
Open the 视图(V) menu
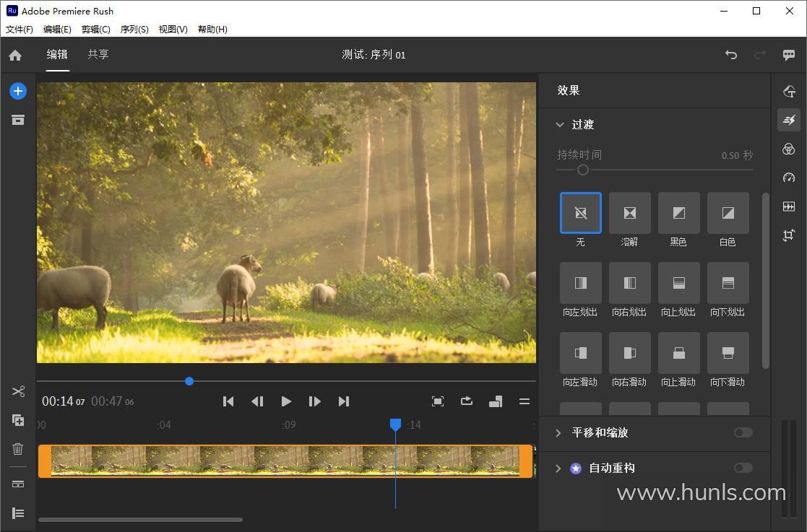(x=173, y=30)
